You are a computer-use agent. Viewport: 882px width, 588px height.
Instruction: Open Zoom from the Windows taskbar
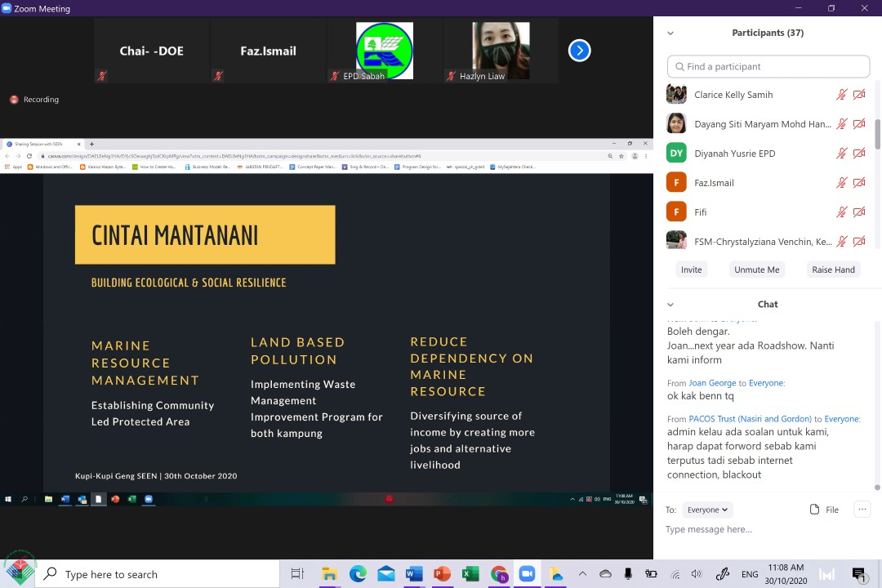click(527, 574)
